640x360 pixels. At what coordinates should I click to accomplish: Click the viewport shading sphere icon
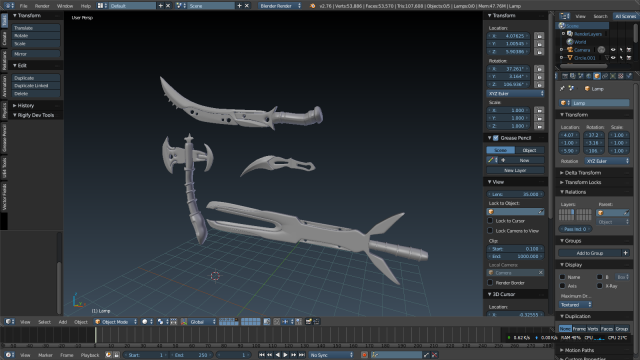pyautogui.click(x=147, y=322)
